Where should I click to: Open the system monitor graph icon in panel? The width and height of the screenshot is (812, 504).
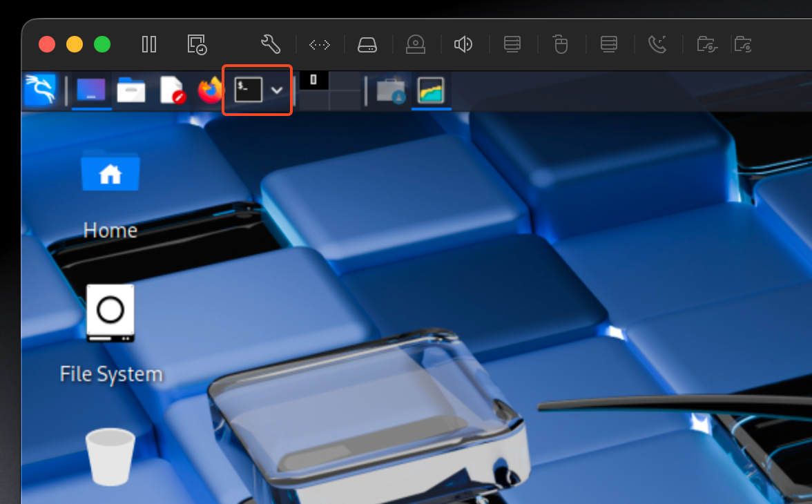431,90
